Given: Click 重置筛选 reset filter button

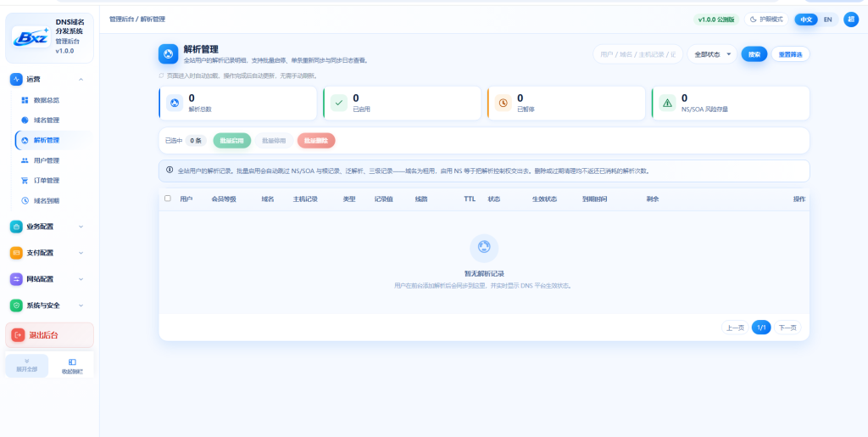Looking at the screenshot, I should (x=791, y=54).
